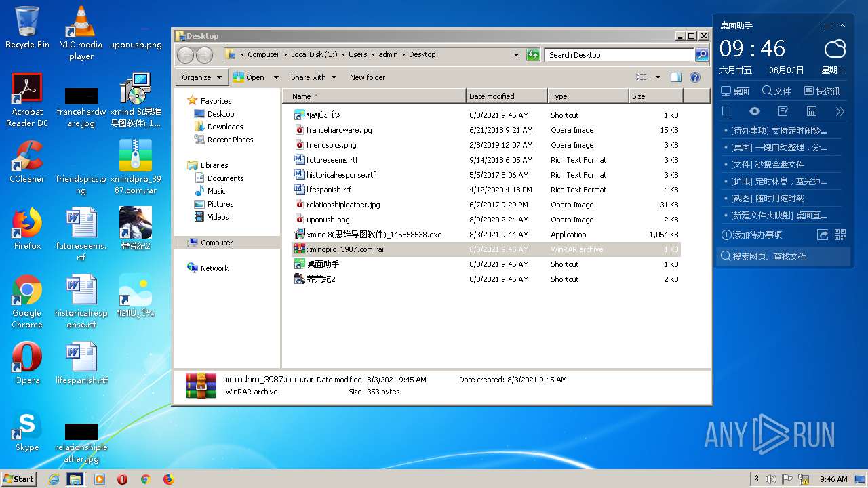
Task: Sort by the Name column header
Action: [x=374, y=96]
